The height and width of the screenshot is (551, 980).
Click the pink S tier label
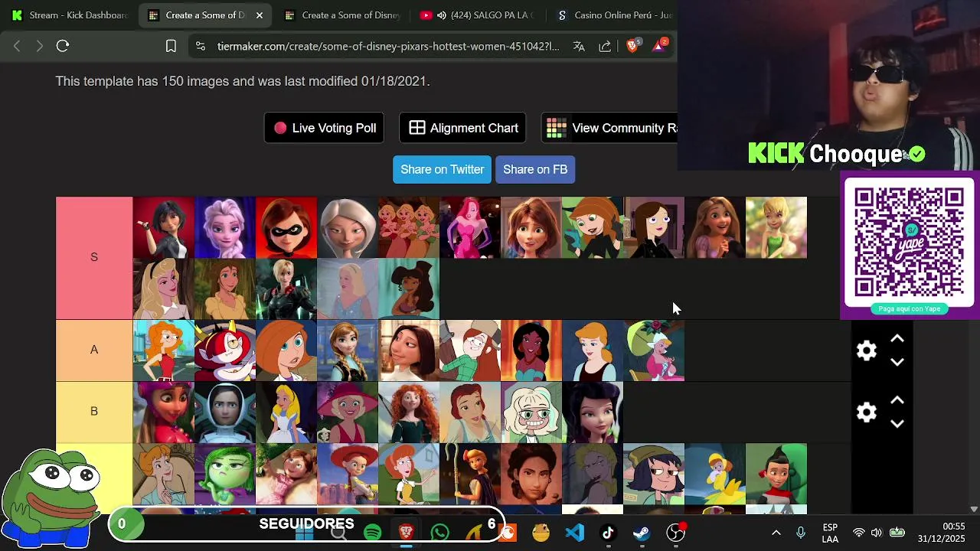pos(94,258)
